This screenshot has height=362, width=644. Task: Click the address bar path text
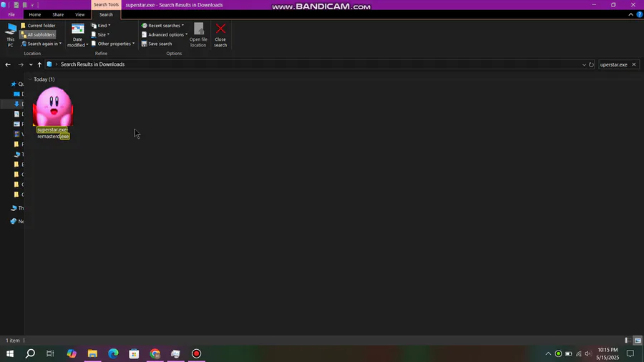click(92, 64)
